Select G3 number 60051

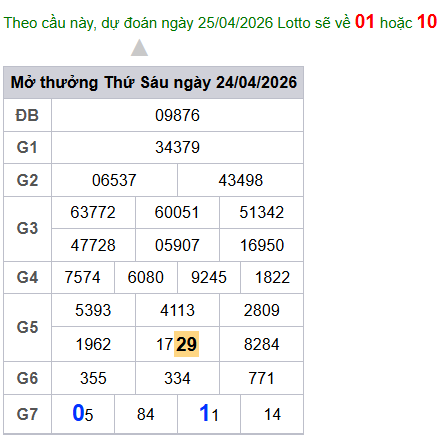(177, 213)
